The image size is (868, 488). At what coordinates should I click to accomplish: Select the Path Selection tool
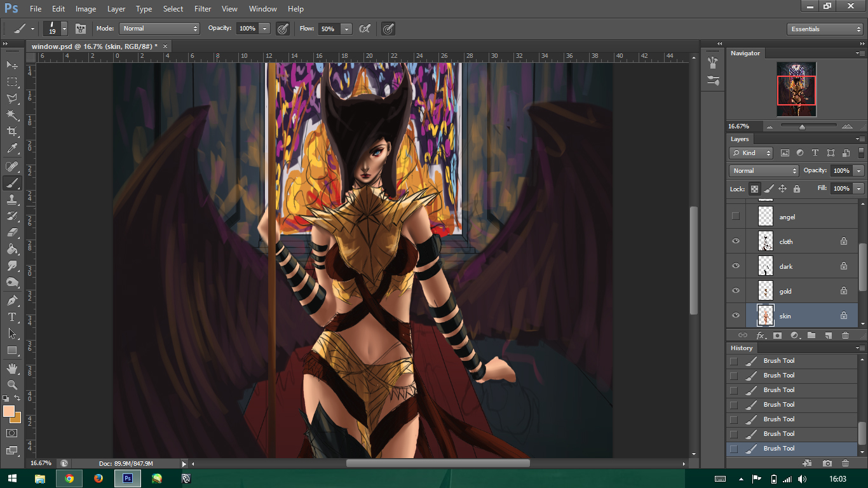(x=12, y=334)
